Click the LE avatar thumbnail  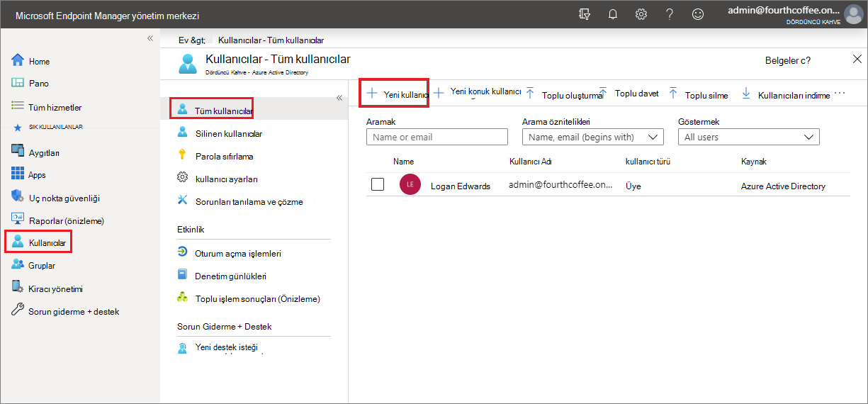(x=410, y=184)
